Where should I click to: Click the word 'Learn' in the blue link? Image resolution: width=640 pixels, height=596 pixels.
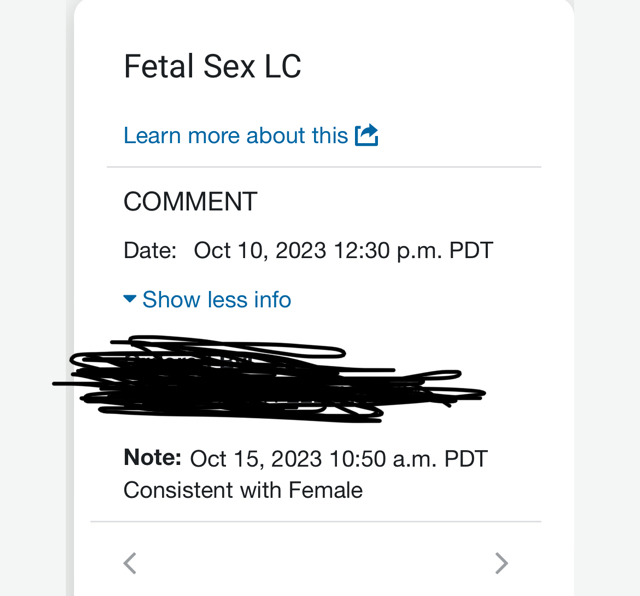tap(152, 135)
